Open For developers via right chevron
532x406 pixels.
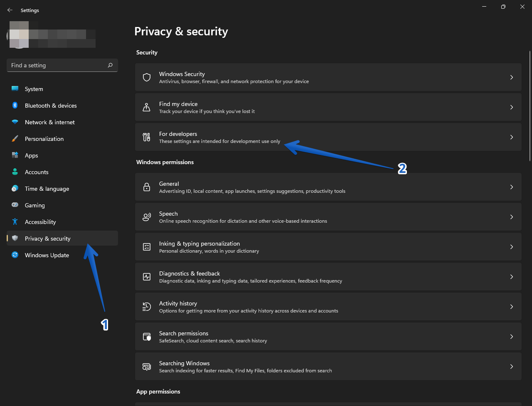point(512,137)
